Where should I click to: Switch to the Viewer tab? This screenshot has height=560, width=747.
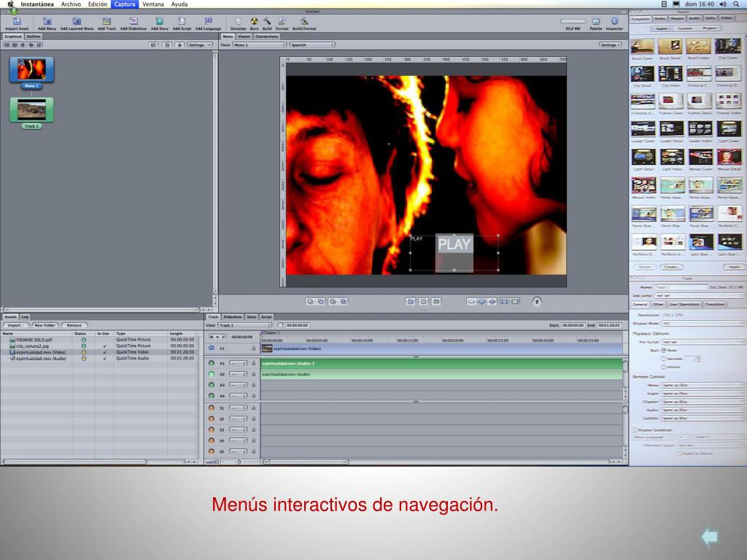click(x=244, y=36)
